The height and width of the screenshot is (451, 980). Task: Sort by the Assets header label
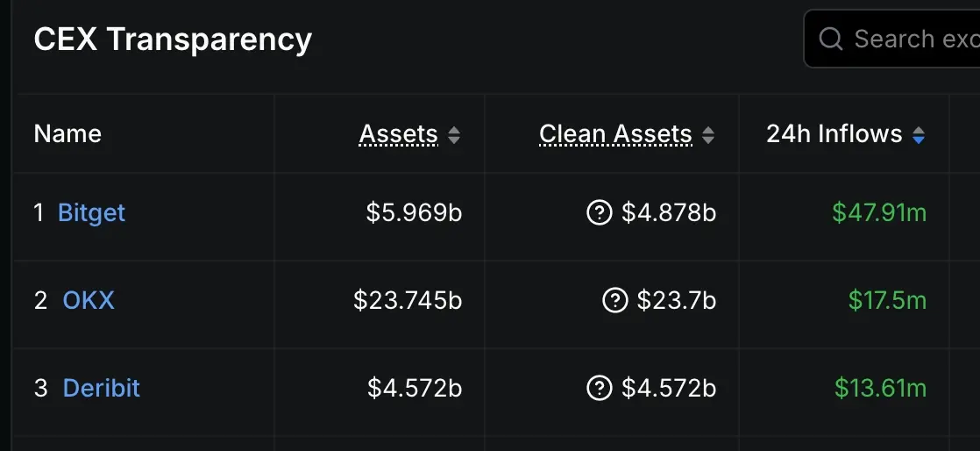pos(398,134)
